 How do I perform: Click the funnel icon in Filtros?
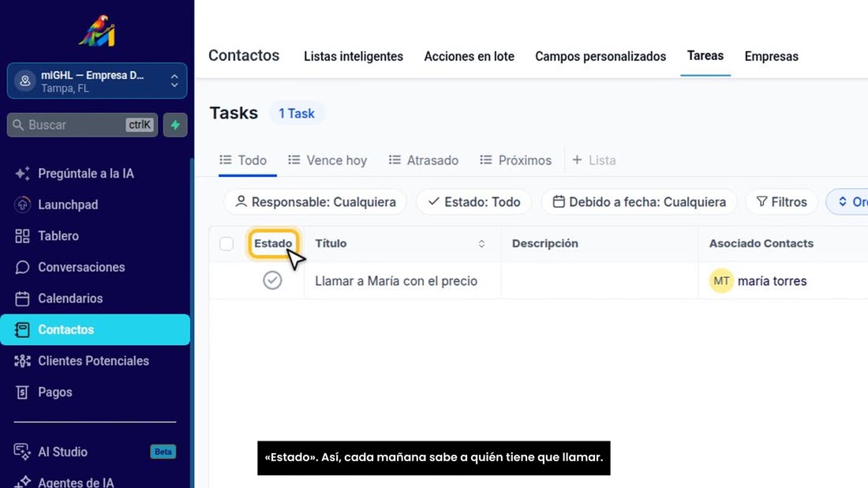coord(762,201)
